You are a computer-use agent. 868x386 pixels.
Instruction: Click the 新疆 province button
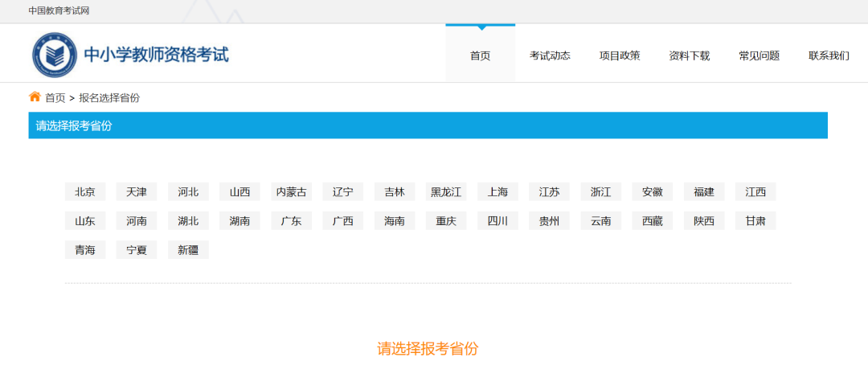point(188,250)
